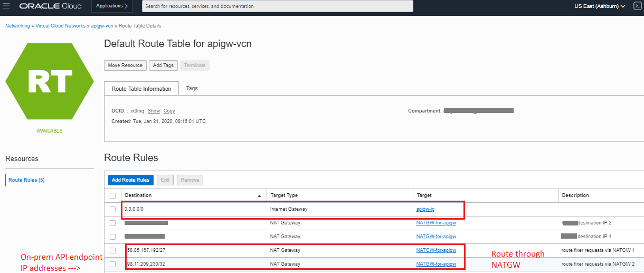Sort by the Destination column arrow
The width and height of the screenshot is (644, 273).
click(259, 195)
